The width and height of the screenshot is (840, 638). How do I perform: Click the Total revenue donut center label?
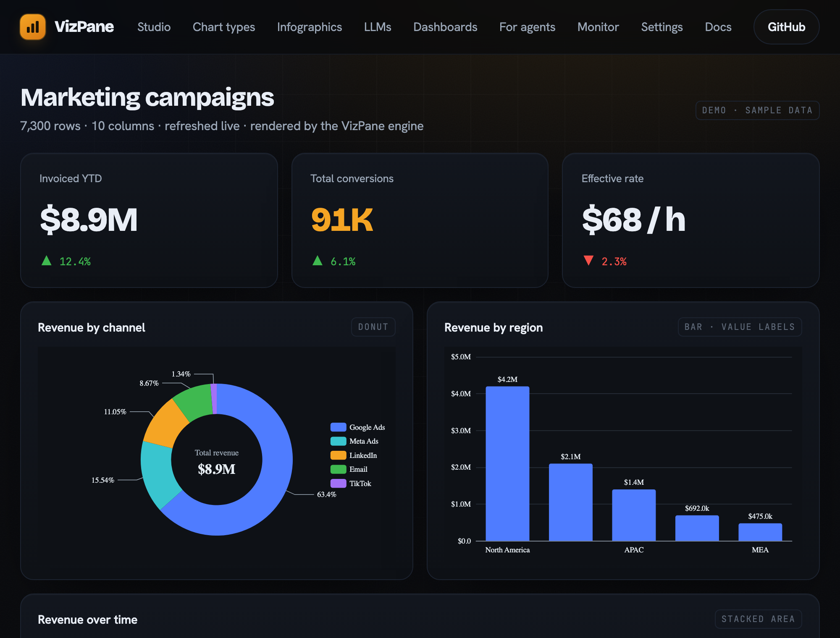coord(217,453)
